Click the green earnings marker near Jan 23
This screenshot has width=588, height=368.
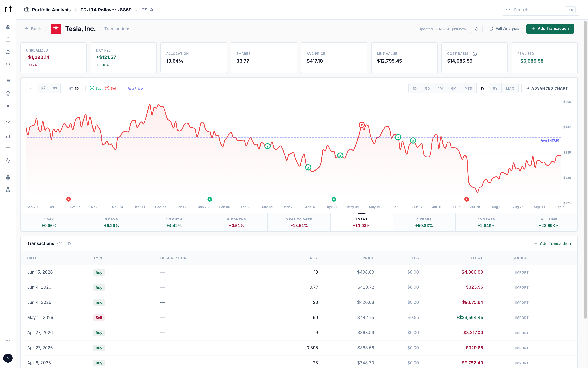click(210, 199)
